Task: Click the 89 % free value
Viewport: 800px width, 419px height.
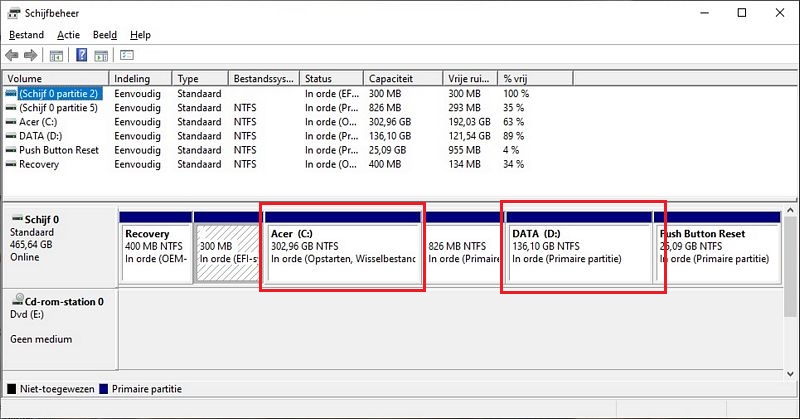Action: [x=514, y=136]
